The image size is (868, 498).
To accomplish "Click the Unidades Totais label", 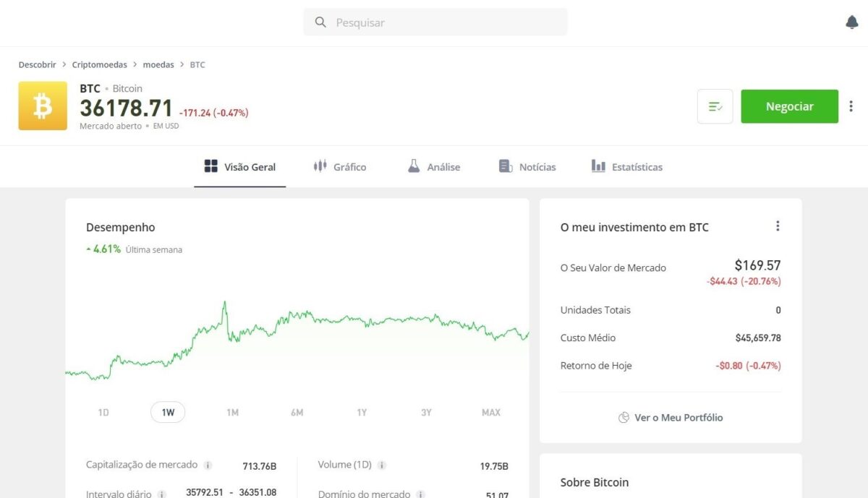I will (x=595, y=310).
